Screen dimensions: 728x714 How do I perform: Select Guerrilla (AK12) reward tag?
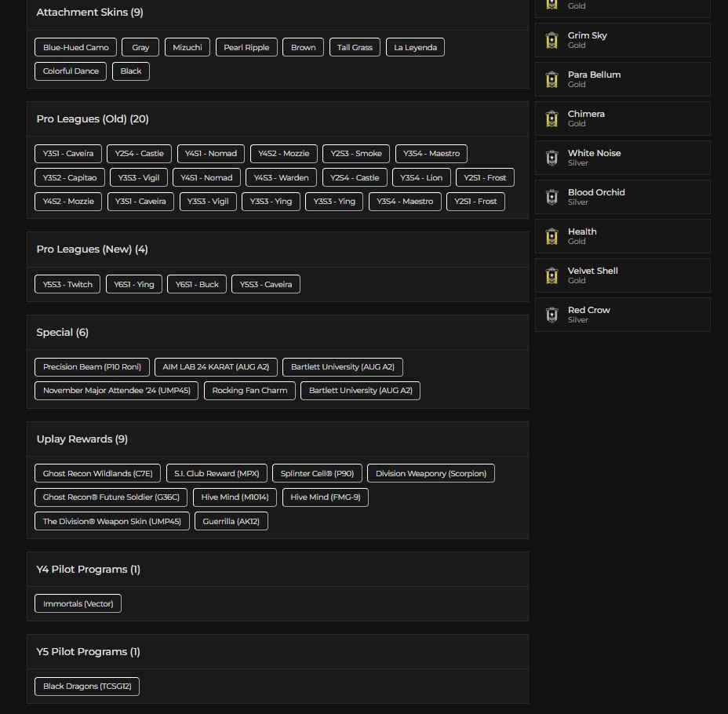pyautogui.click(x=231, y=522)
